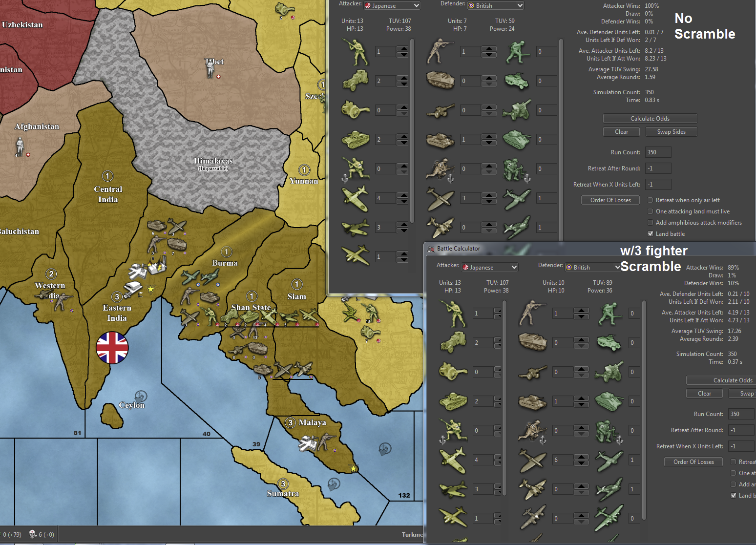The image size is (756, 545).
Task: Select Japanese strategic bomber in No Scramble calculator
Action: pos(355,256)
